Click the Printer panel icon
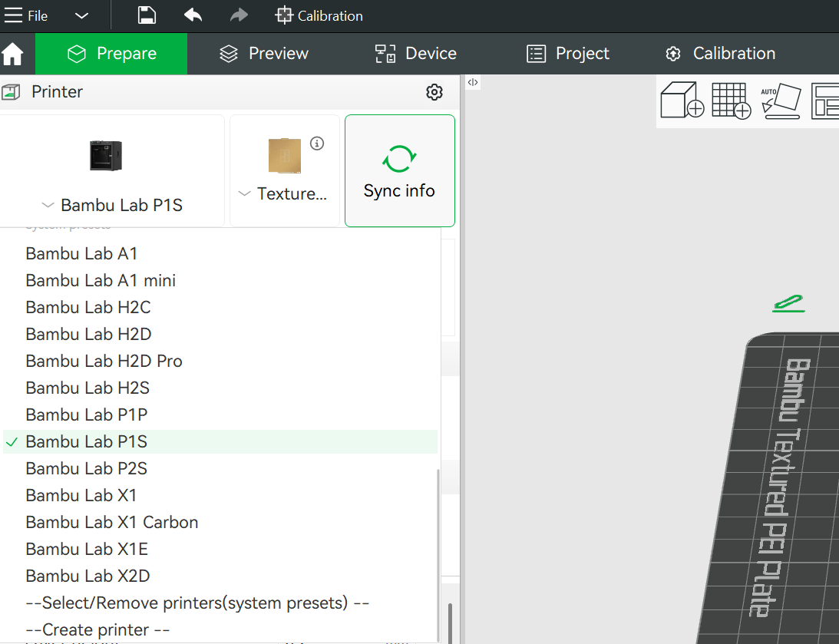Screen dimensions: 839x644 coord(11,92)
